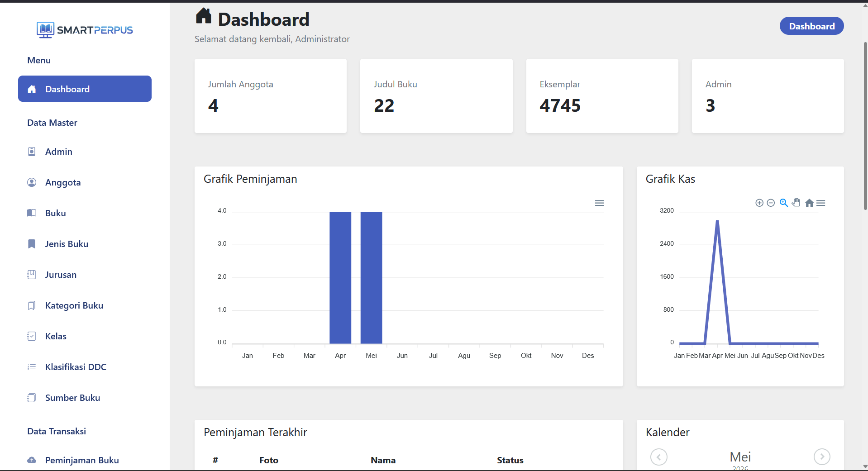
Task: Click the Admin count card
Action: pyautogui.click(x=768, y=96)
